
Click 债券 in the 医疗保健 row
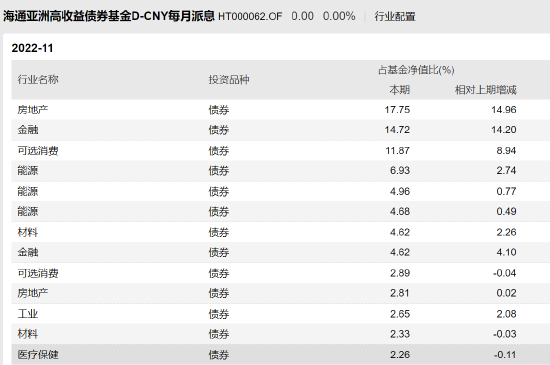[x=219, y=354]
